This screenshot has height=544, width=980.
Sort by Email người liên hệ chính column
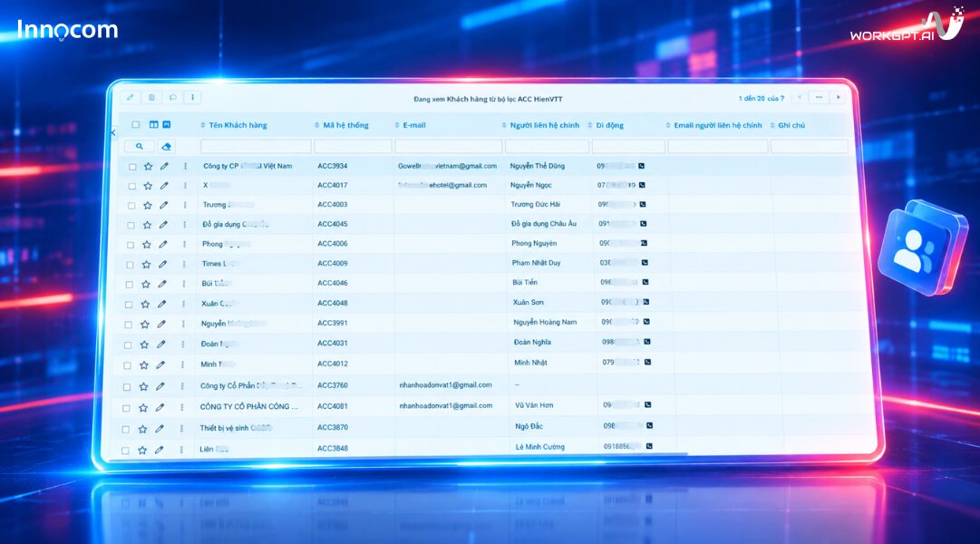[x=713, y=125]
